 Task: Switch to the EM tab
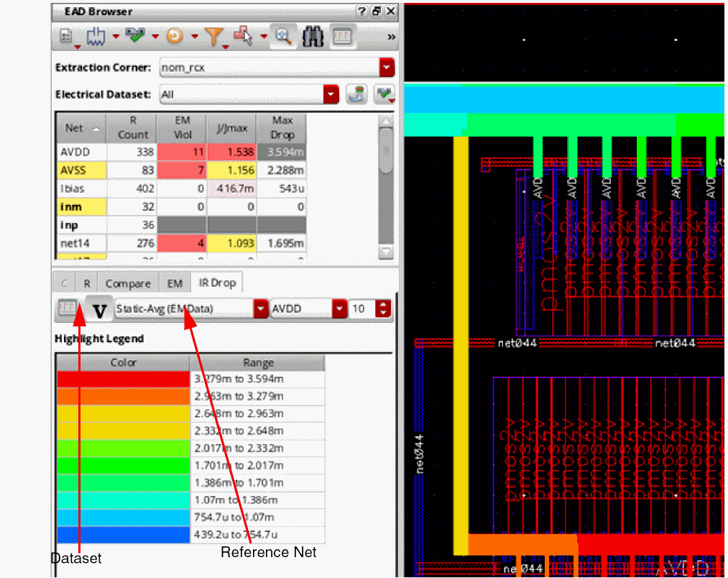[x=175, y=283]
